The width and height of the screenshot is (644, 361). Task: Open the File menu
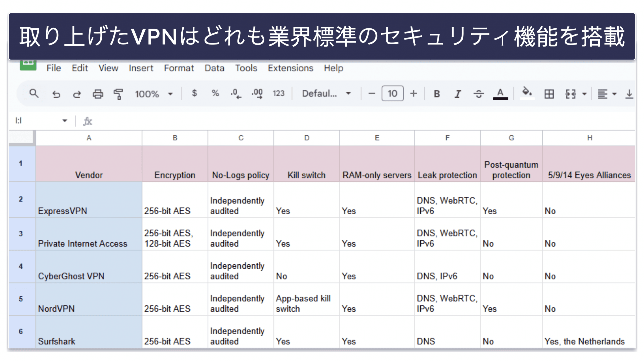pos(54,68)
